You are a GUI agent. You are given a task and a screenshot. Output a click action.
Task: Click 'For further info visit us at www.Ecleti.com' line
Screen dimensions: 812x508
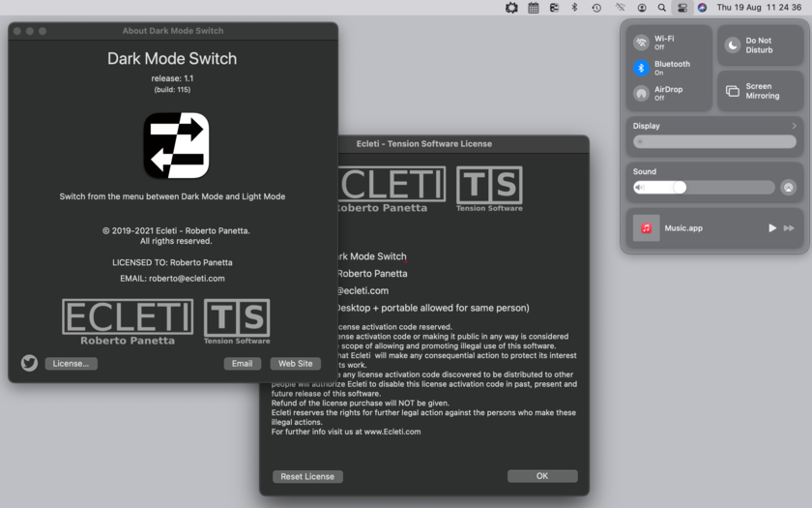[346, 432]
